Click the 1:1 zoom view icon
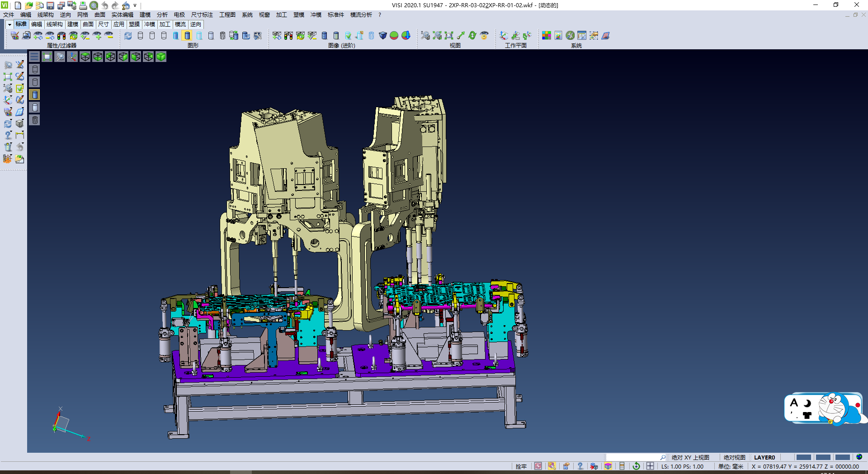868x474 pixels. point(449,35)
